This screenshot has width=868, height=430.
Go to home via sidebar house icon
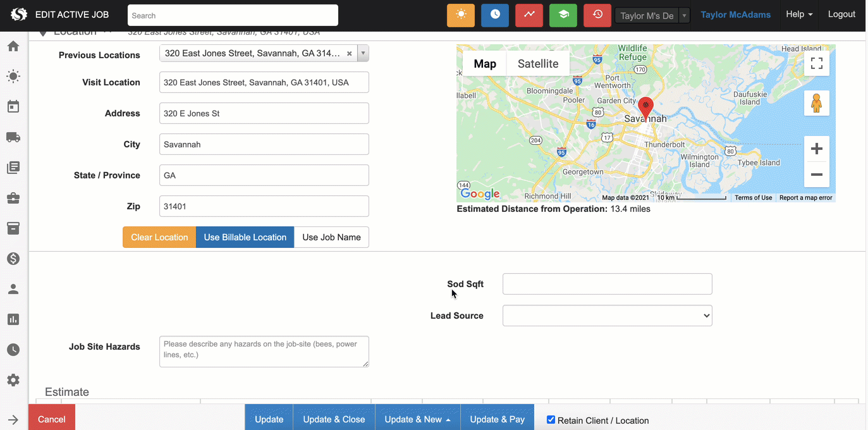(x=13, y=46)
